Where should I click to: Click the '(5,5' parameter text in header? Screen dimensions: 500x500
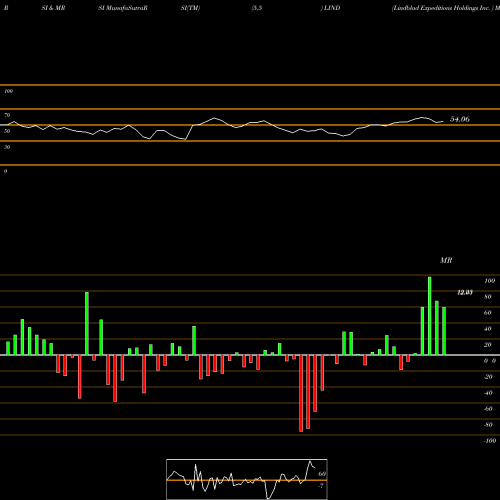coord(257,8)
